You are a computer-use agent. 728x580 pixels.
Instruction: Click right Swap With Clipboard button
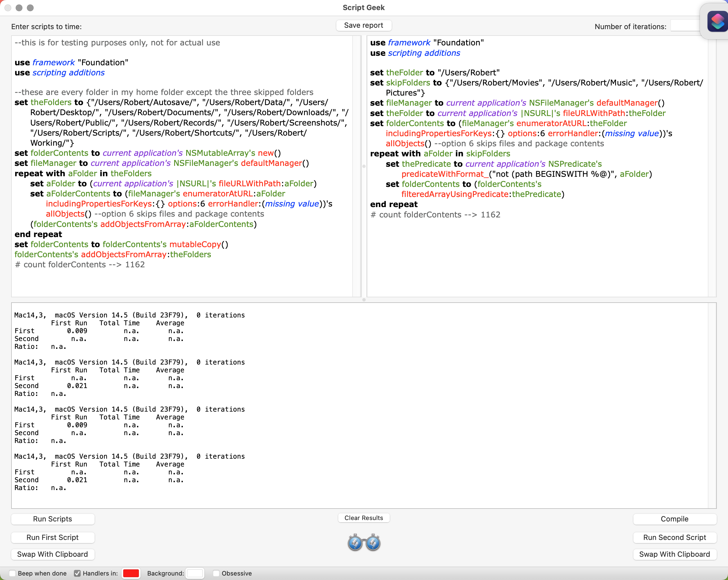pos(674,554)
